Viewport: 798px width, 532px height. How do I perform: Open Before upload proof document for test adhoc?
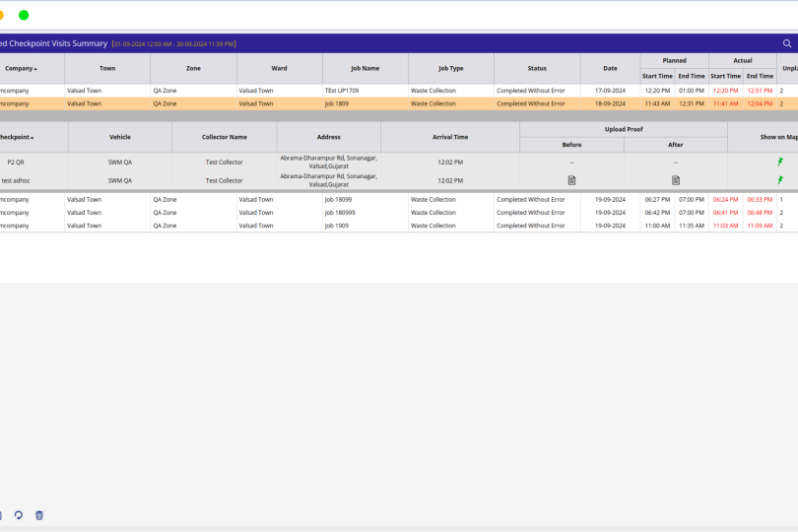(571, 180)
